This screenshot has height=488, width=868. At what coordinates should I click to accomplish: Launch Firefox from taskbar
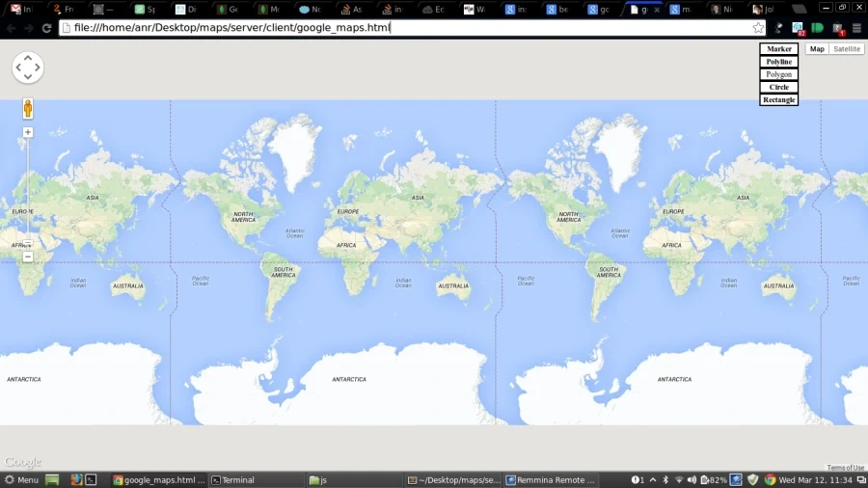point(76,479)
